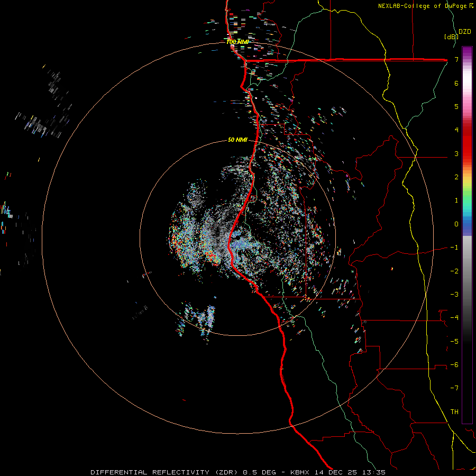This screenshot has height=476, width=476.
Task: Click the KBHX station identifier in the caption
Action: tap(300, 472)
